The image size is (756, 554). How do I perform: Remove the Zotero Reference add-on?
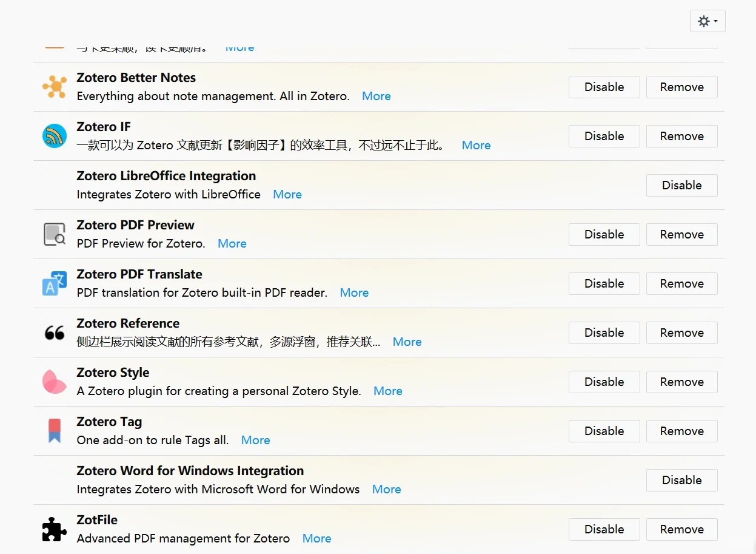(682, 333)
